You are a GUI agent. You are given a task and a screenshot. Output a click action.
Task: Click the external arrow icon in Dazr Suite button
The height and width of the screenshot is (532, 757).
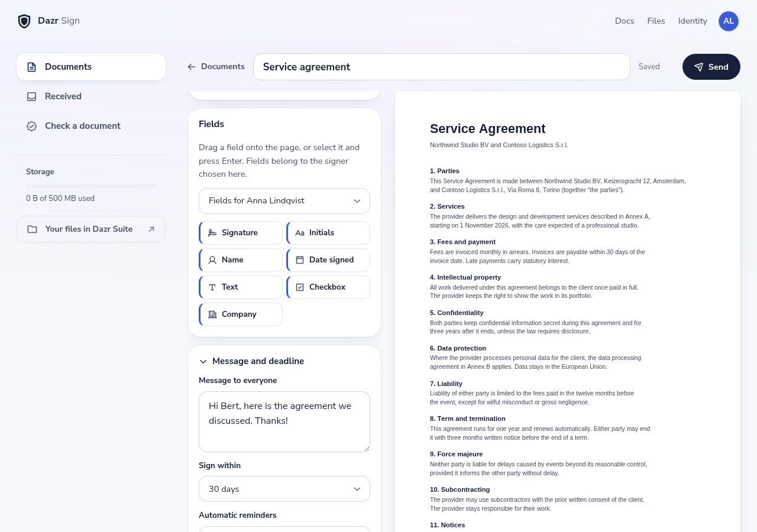pos(151,229)
